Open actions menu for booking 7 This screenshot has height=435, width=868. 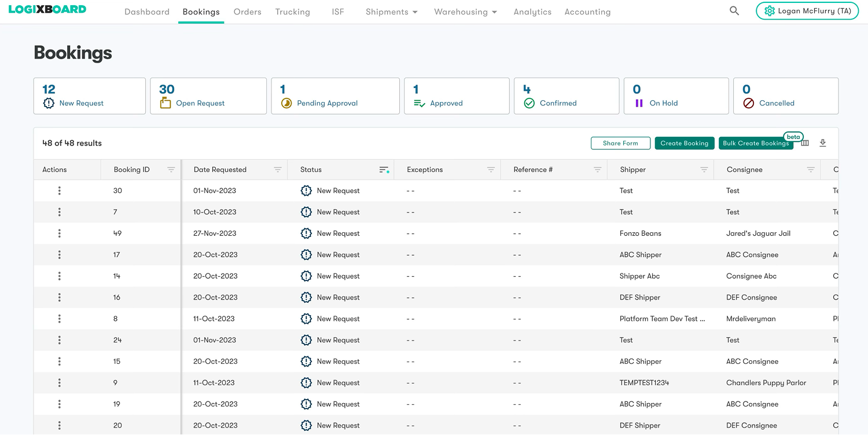click(60, 212)
